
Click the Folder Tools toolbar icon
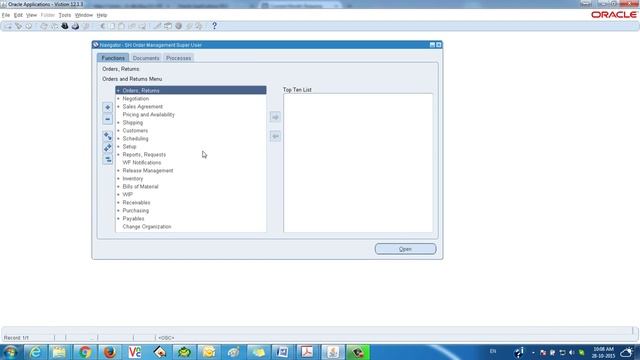click(x=199, y=26)
